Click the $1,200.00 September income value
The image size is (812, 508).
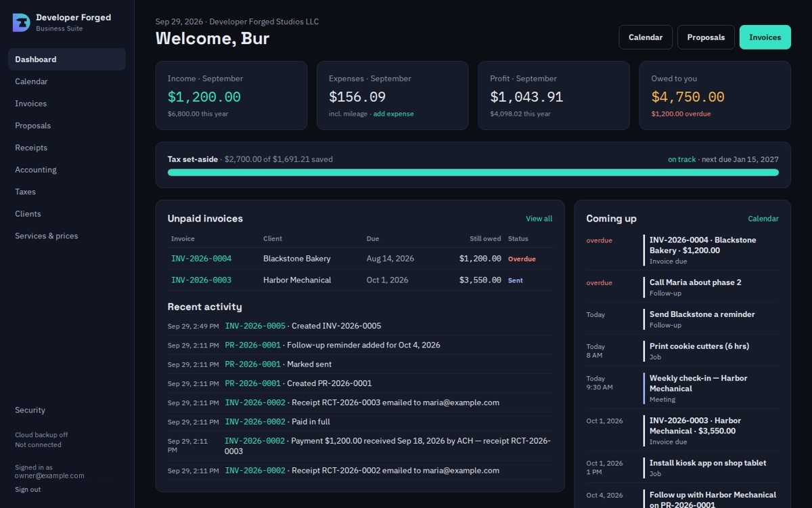(204, 97)
